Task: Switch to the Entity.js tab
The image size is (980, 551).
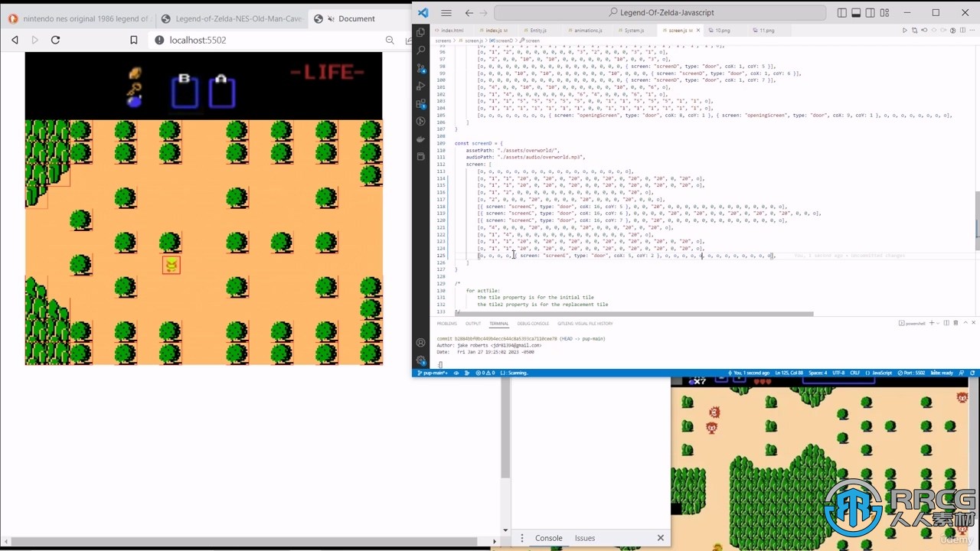Action: (x=538, y=31)
